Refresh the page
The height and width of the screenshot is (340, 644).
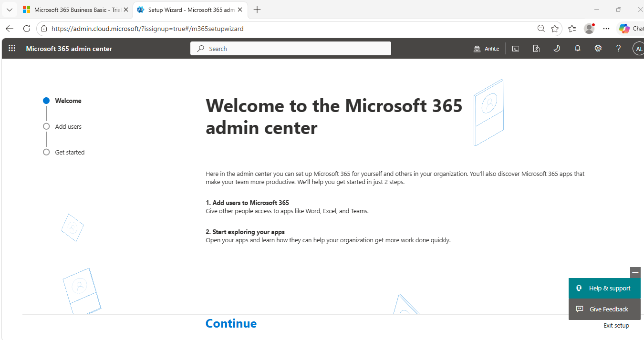pyautogui.click(x=27, y=29)
